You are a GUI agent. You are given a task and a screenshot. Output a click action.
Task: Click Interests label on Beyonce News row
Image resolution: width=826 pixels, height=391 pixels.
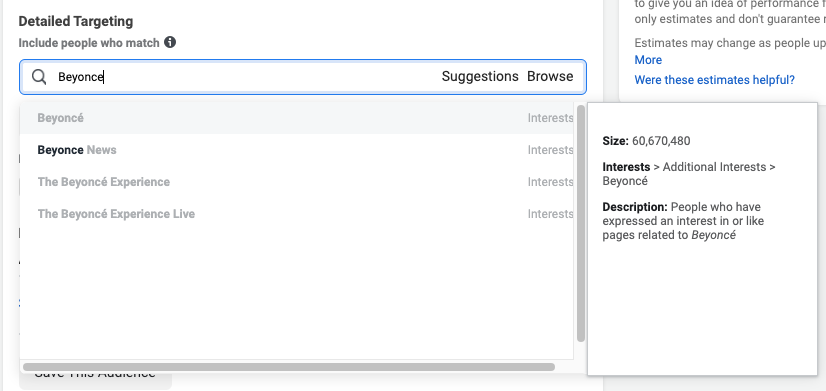pyautogui.click(x=550, y=150)
